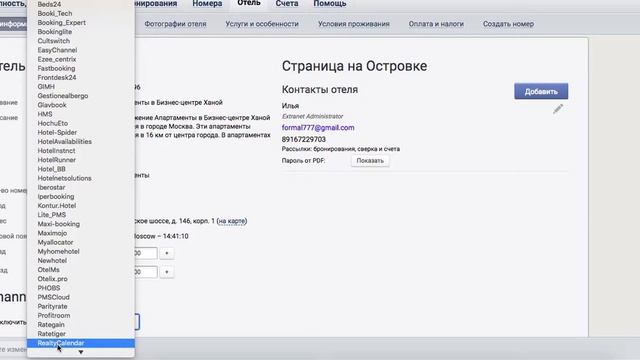Open the Помощь menu
The height and width of the screenshot is (360, 640).
[x=330, y=4]
